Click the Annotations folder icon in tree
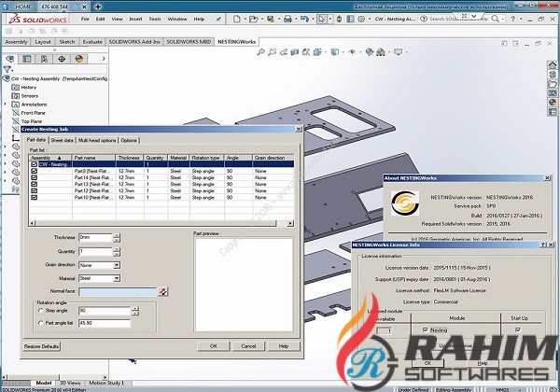Image resolution: width=560 pixels, height=392 pixels. (15, 104)
